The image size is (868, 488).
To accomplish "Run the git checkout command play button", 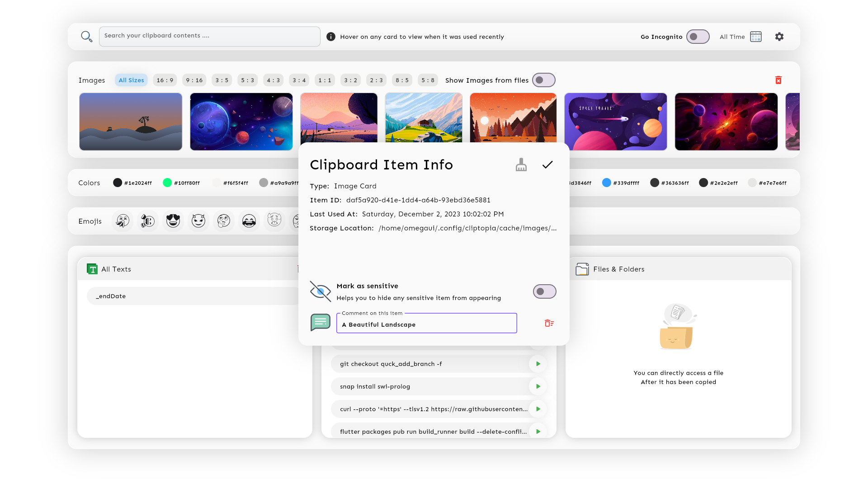I will click(x=538, y=364).
